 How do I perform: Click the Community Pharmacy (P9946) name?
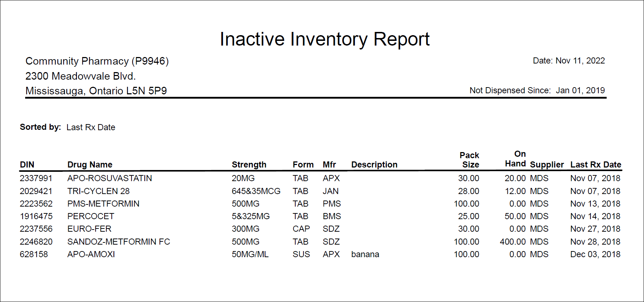click(97, 61)
